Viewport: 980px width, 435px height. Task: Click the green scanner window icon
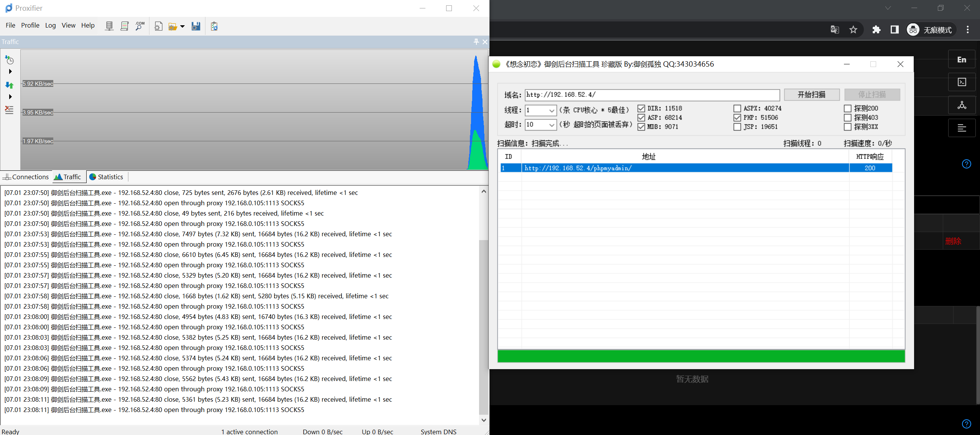point(496,64)
